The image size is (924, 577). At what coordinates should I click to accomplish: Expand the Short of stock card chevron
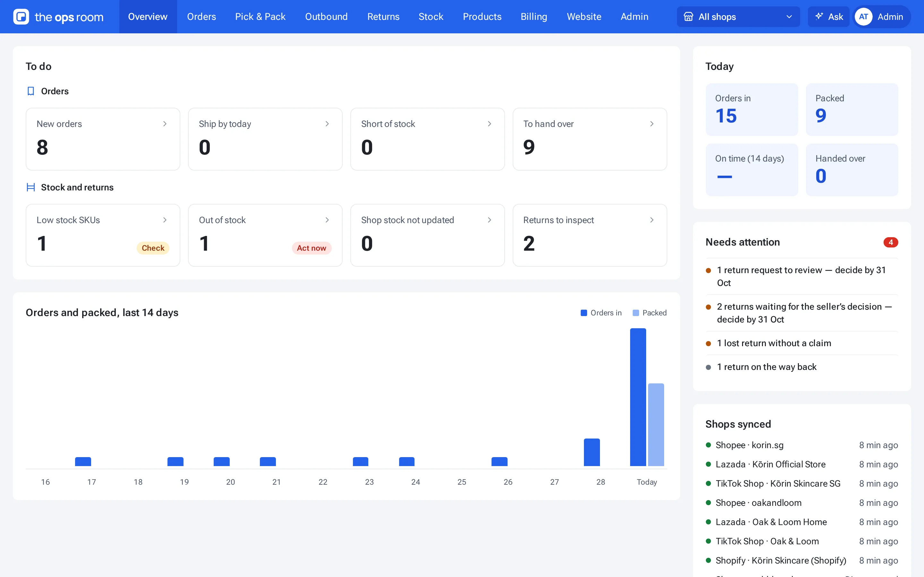click(x=490, y=124)
